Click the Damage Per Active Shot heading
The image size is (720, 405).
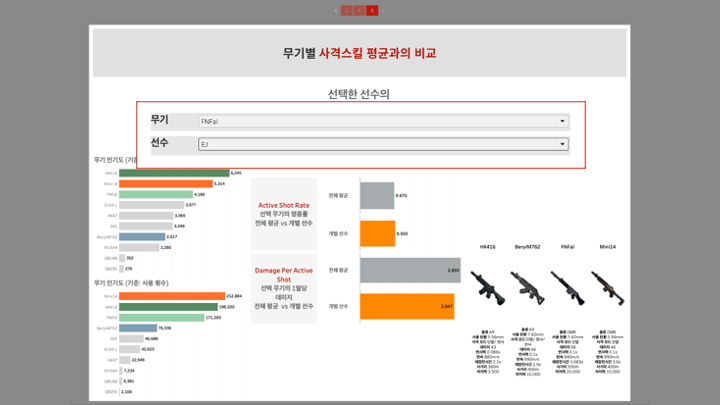tap(284, 275)
